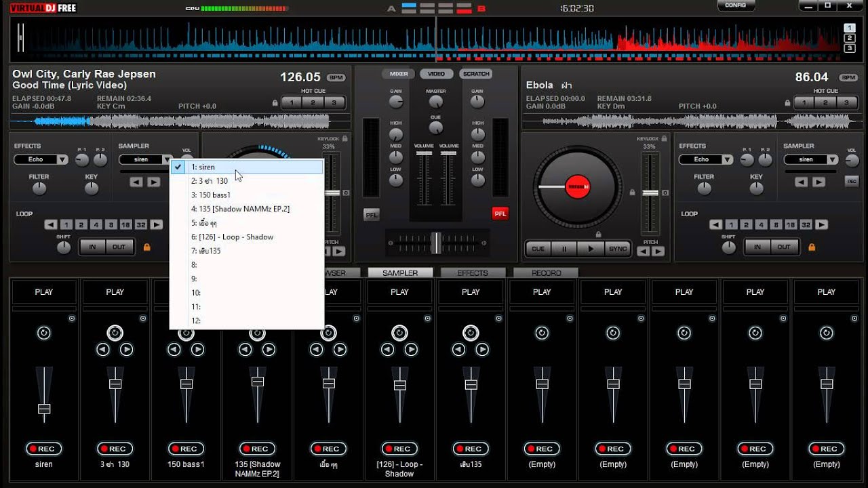Click the loop icon on the 3 ช่า 130 slot
Screen dimensions: 868x488
pos(115,333)
